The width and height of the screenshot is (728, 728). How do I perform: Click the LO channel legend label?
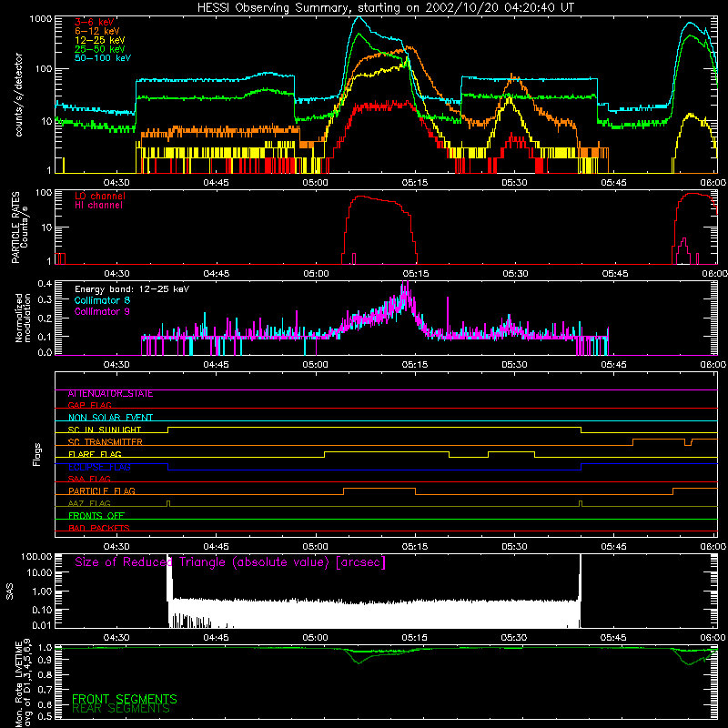tap(100, 196)
